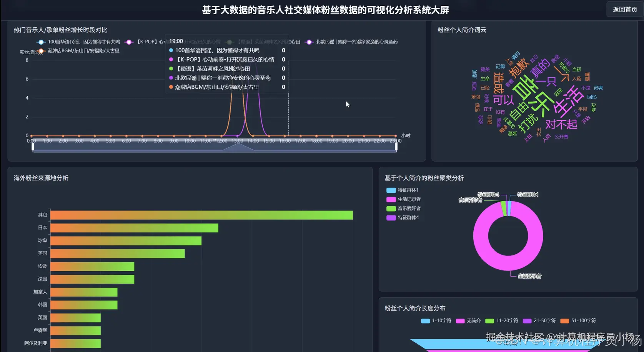Select the 日本 bar in 海外粉丝来源地分析
Screen dimensions: 644x352
tap(135, 227)
